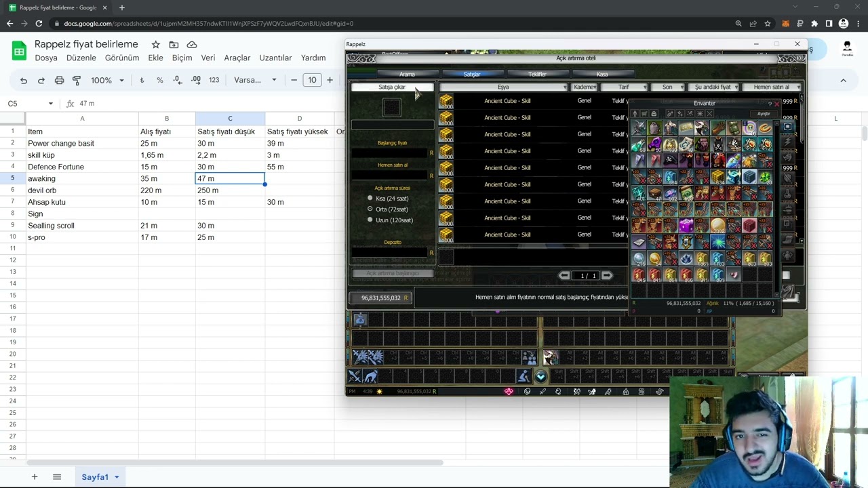Open the Düzenle menu
This screenshot has width=868, height=488.
(81, 58)
